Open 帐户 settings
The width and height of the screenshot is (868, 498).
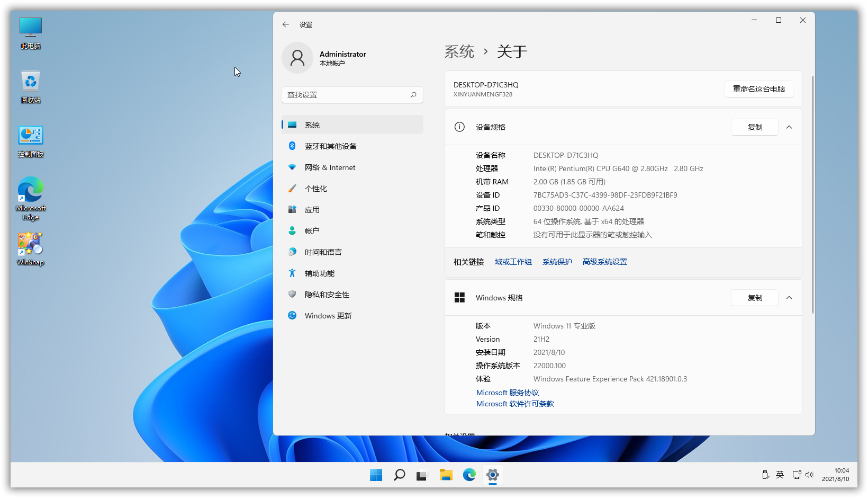coord(352,231)
